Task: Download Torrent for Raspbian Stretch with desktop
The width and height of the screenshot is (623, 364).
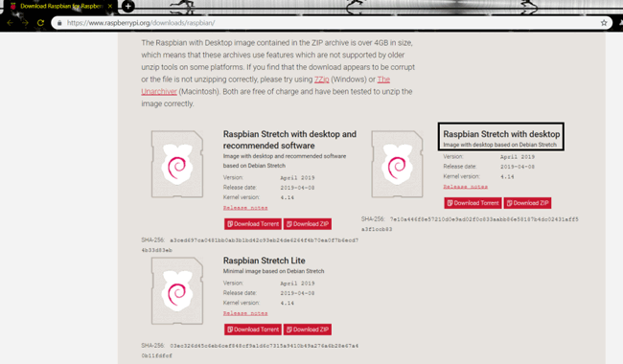Action: [x=473, y=203]
